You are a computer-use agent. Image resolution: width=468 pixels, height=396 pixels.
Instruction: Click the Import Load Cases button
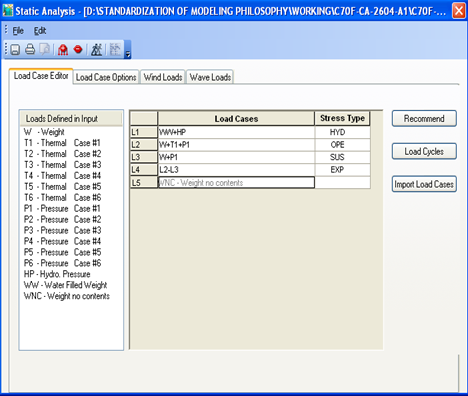(424, 184)
